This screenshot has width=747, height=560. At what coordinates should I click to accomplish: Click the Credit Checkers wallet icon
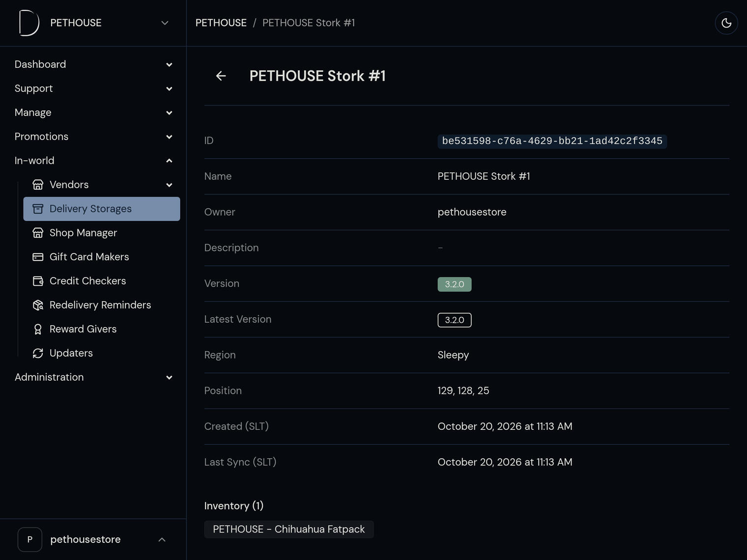38,281
